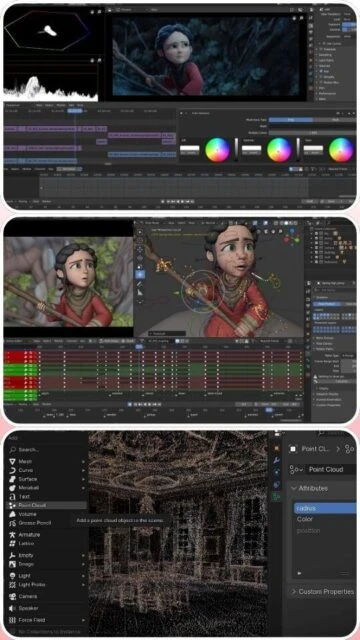The image size is (360, 640).
Task: Expand the Empty submenu arrow
Action: pyautogui.click(x=84, y=555)
